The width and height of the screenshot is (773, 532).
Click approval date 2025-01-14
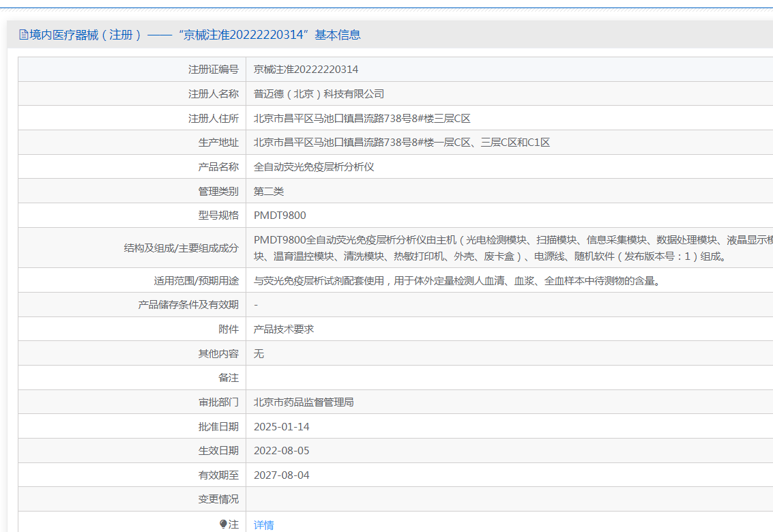[282, 427]
